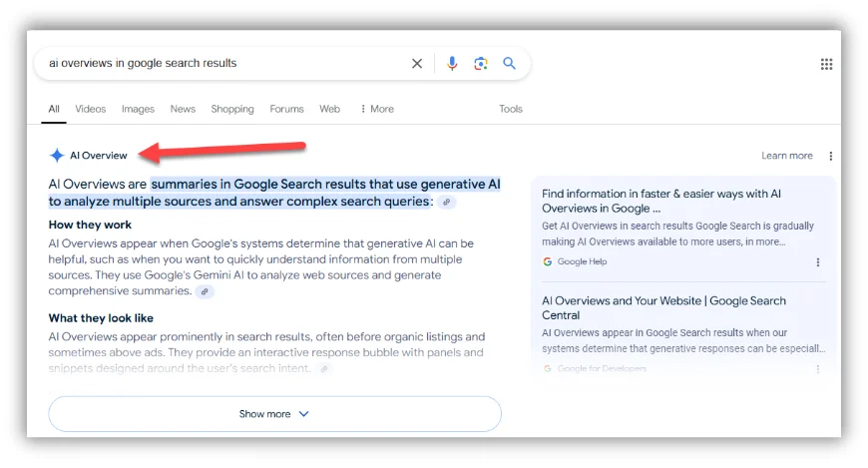Click the Google logo beside Google Help

547,262
